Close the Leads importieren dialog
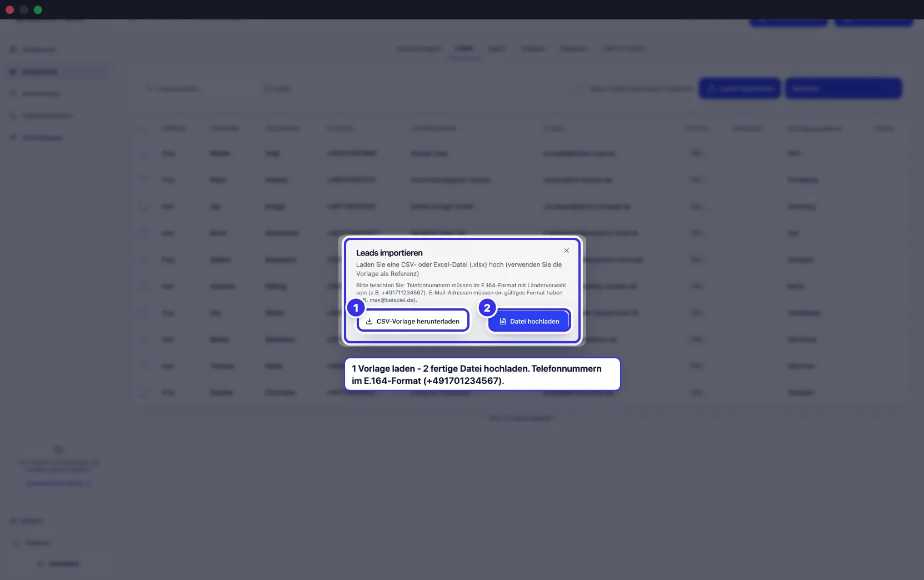924x580 pixels. tap(566, 251)
